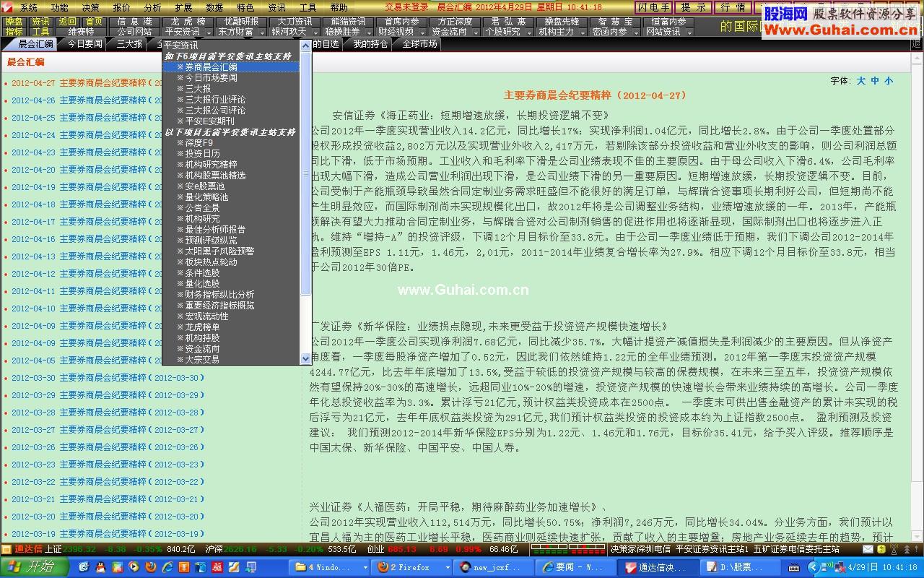Click 返回 toolbar button
The width and height of the screenshot is (924, 578).
(67, 22)
